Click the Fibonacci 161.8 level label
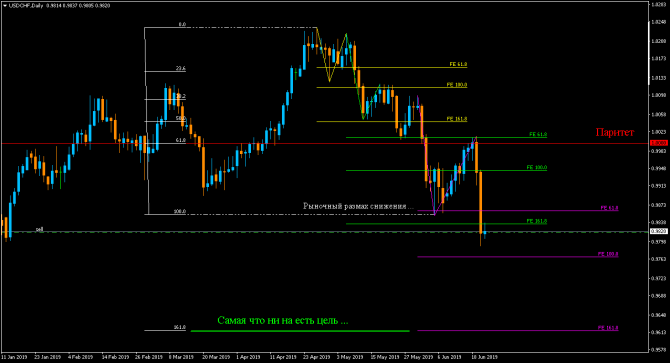The image size is (670, 363). coord(179,328)
